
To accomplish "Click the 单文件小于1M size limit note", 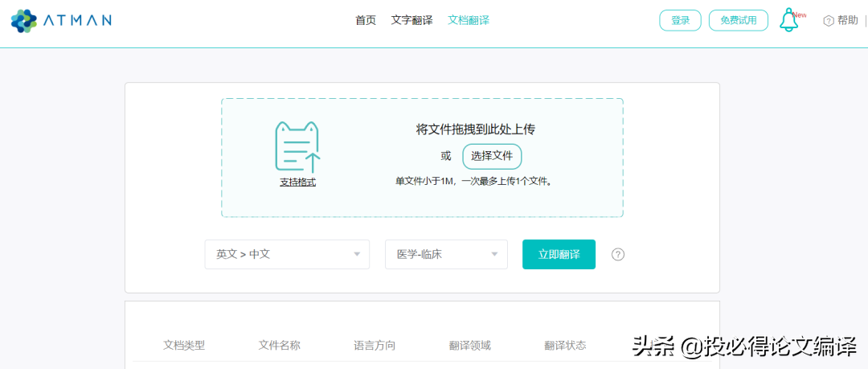I will point(475,182).
